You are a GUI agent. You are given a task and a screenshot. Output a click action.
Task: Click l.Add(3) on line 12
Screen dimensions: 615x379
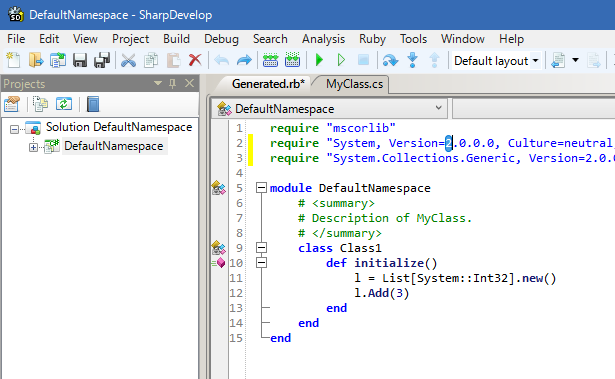382,293
